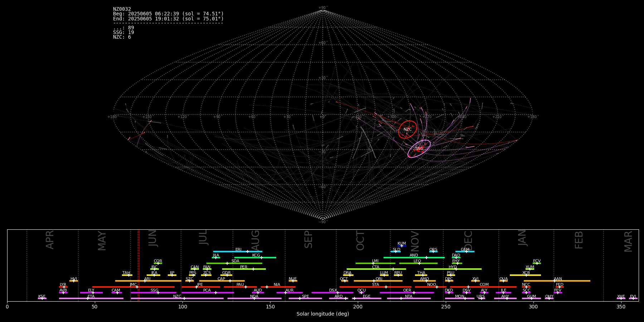Screen dimensions: 644x322
Task: Click the +90° label at map top
Action: (323, 8)
